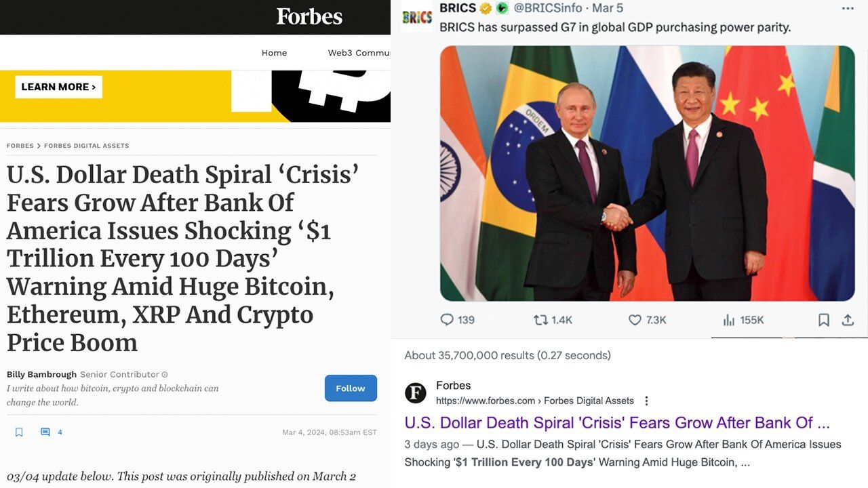Click the contributor info icon beside Senior Contributor

tap(165, 375)
